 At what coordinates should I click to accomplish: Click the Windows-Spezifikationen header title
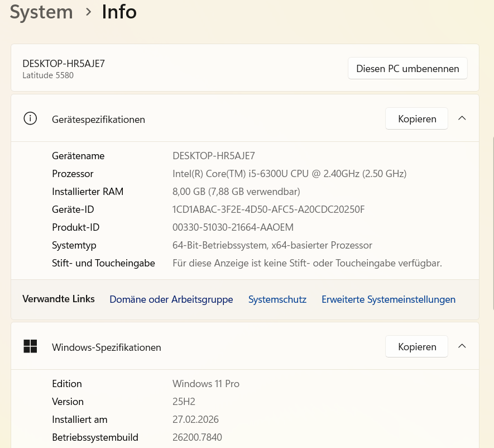tap(107, 347)
